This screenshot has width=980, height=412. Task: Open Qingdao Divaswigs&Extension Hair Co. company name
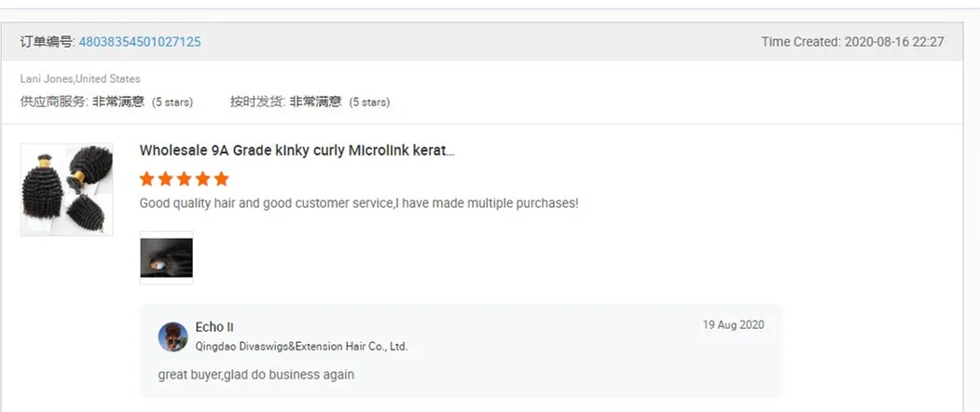(x=301, y=347)
